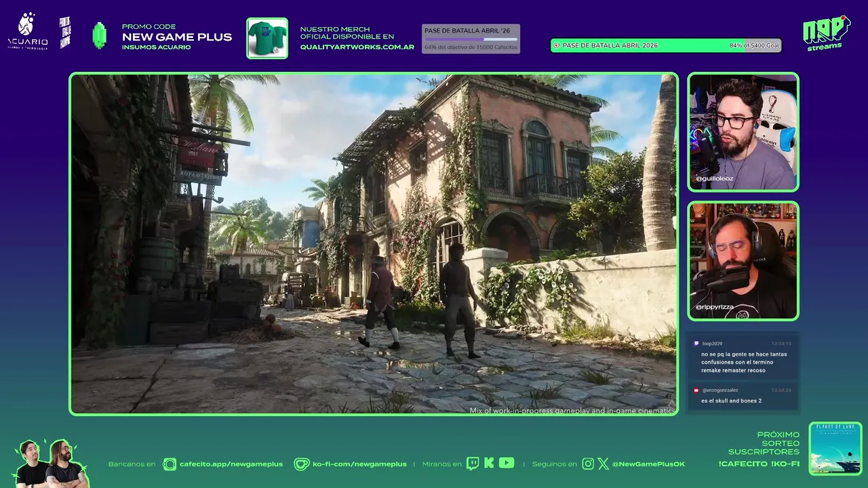This screenshot has height=488, width=868.
Task: Click the Planet of Lana giveaway cover
Action: [x=835, y=448]
